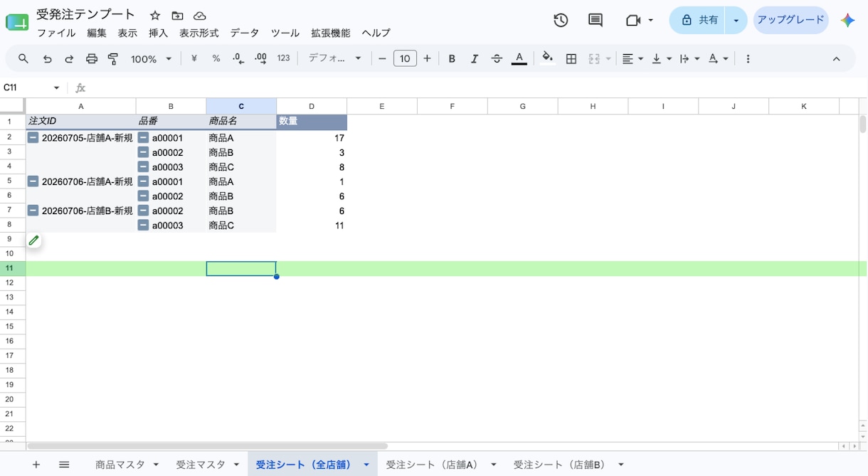Collapse the a00003 group in row 4
The height and width of the screenshot is (476, 868).
coord(143,166)
